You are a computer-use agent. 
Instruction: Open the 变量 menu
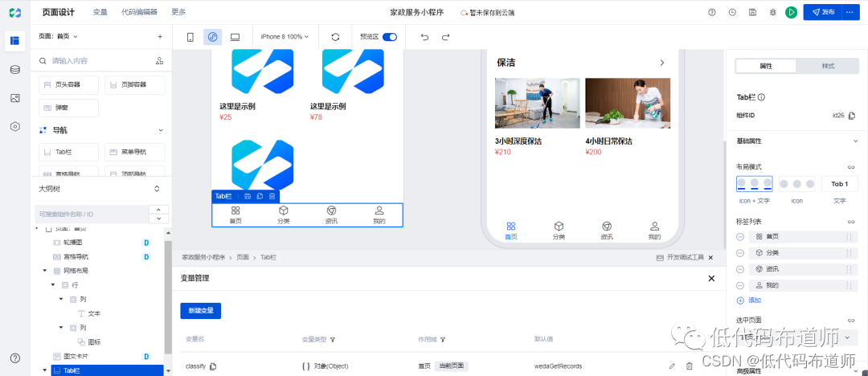coord(100,12)
